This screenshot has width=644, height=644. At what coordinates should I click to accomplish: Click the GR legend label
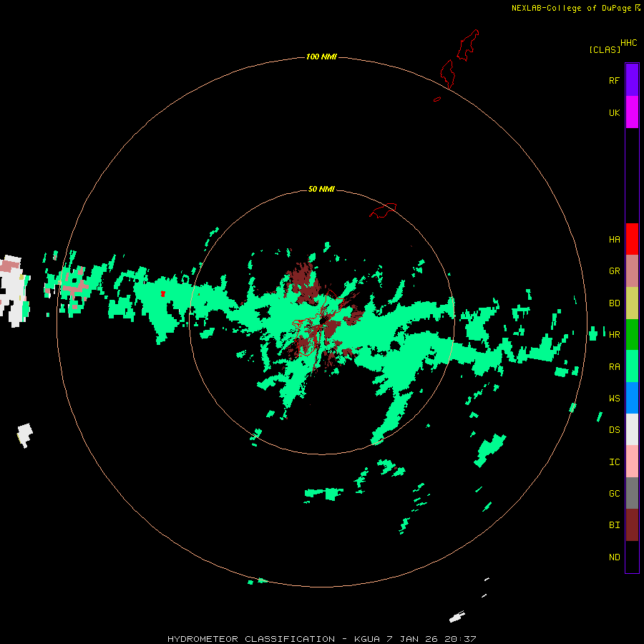pyautogui.click(x=614, y=271)
